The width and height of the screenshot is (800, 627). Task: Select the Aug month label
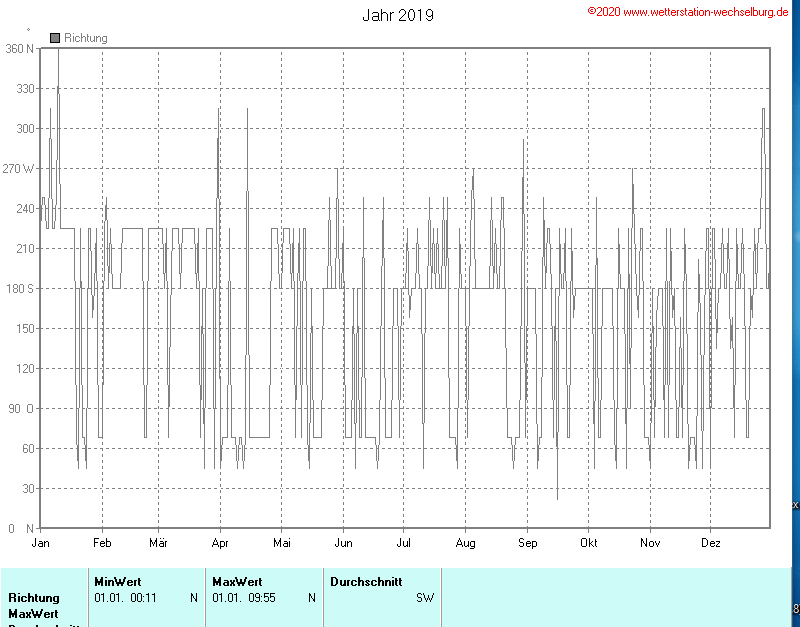click(465, 543)
